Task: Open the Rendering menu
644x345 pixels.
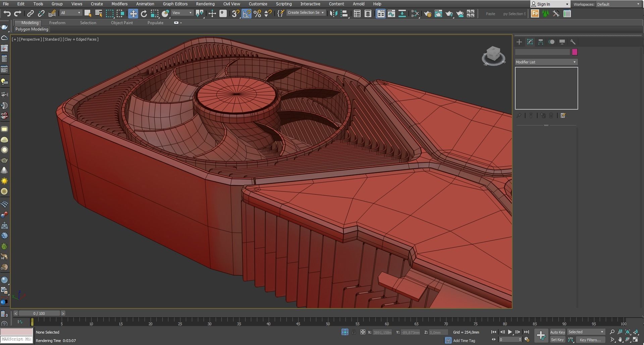Action: click(x=205, y=4)
